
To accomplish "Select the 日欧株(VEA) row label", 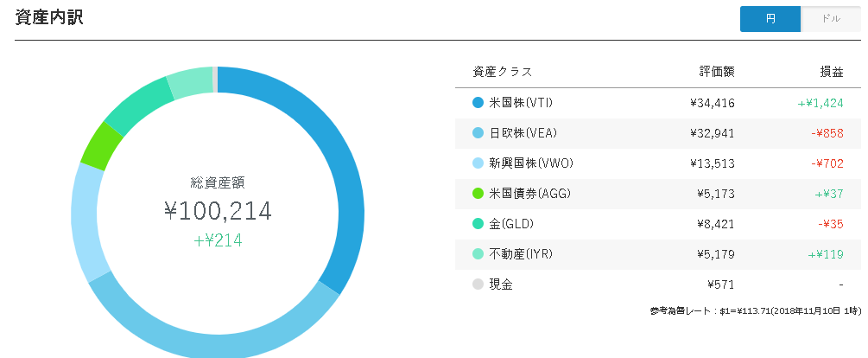I will (523, 133).
